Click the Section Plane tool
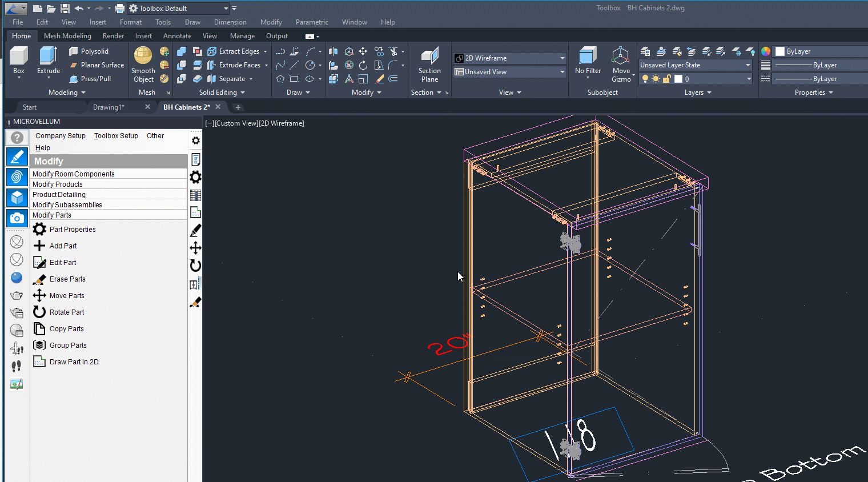This screenshot has width=868, height=482. click(429, 65)
